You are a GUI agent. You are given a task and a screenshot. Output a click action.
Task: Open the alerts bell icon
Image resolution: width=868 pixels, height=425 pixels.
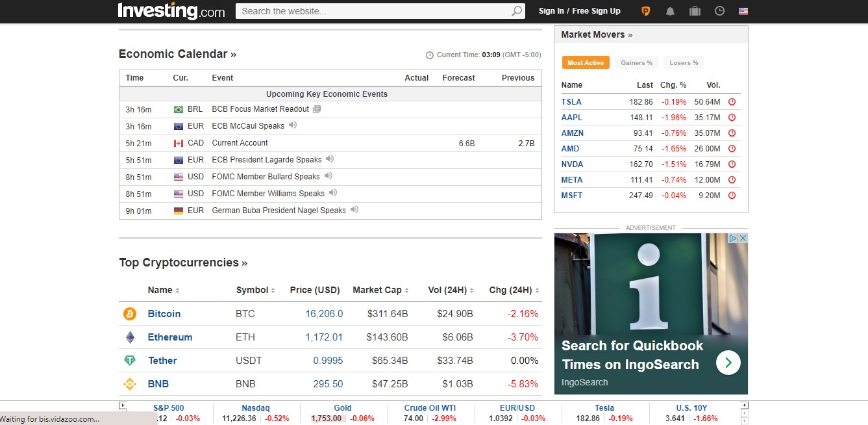click(x=670, y=11)
